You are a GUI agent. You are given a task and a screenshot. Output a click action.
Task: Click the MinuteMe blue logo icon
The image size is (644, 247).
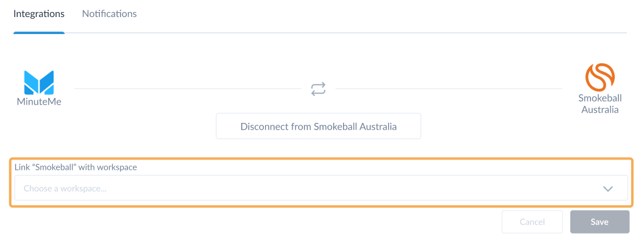39,83
